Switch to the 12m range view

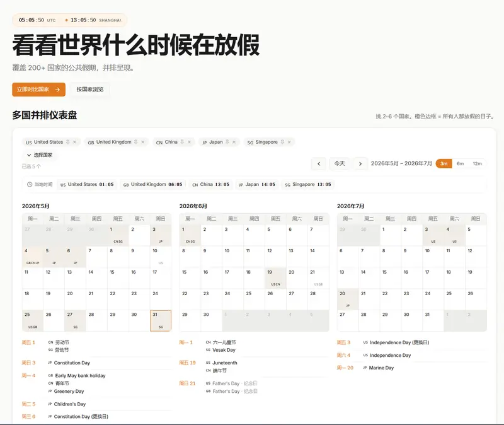point(478,164)
